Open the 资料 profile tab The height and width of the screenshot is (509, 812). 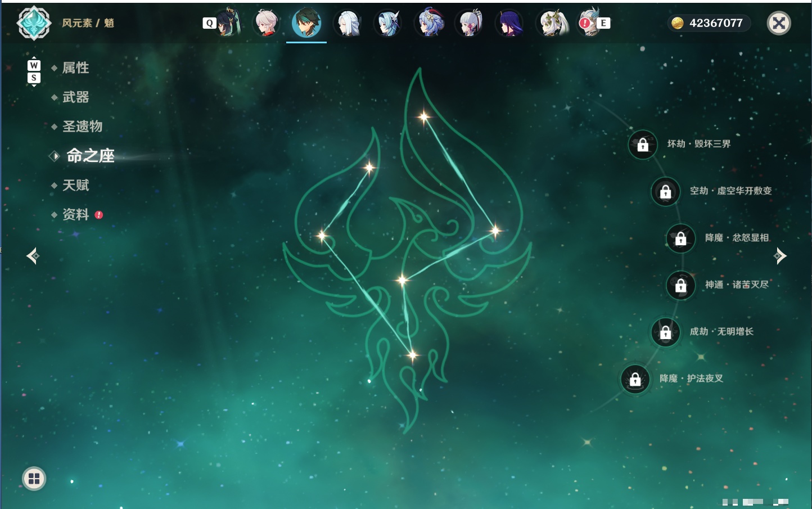(75, 214)
